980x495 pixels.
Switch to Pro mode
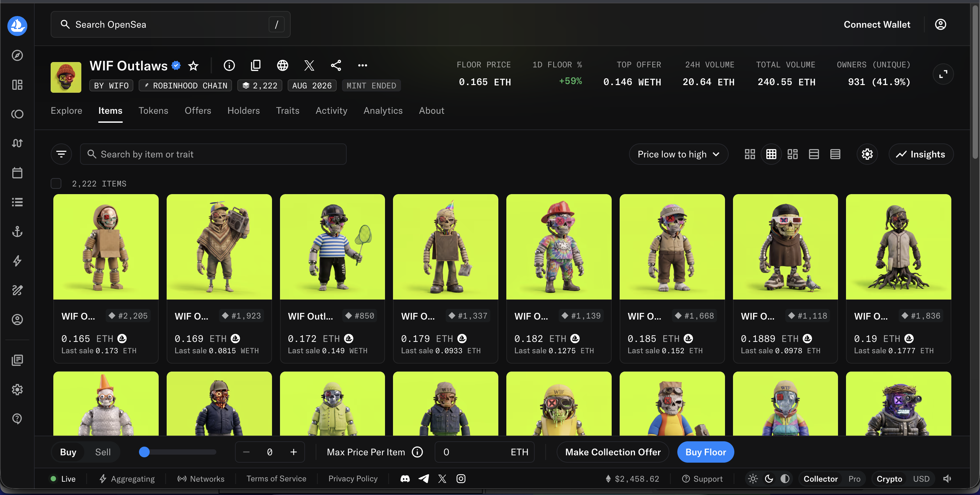(x=854, y=479)
